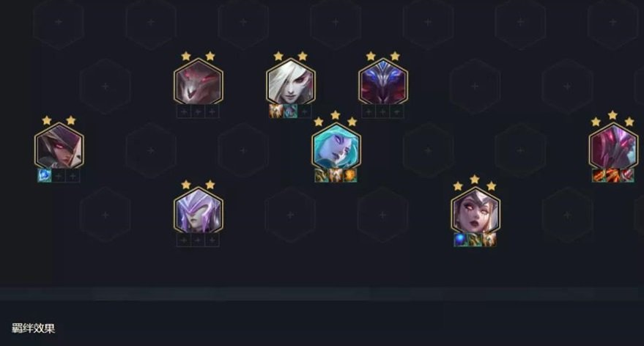
Task: Choose the crimson armored champion at far right
Action: pyautogui.click(x=613, y=146)
